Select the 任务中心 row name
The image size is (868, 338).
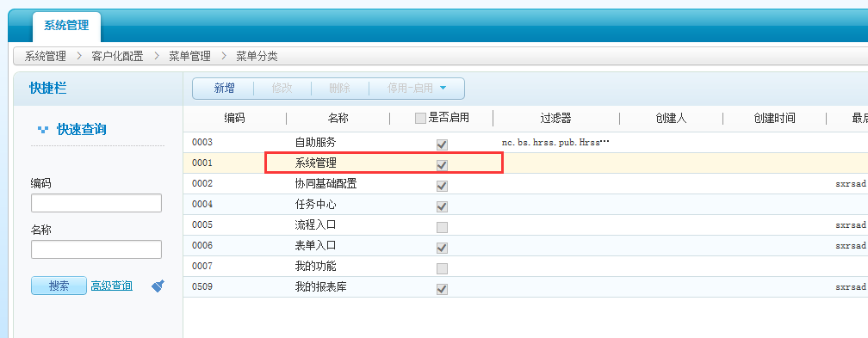point(315,204)
